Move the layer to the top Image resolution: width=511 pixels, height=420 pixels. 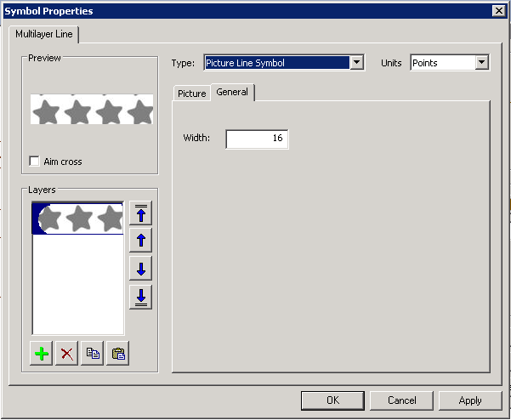coord(141,213)
